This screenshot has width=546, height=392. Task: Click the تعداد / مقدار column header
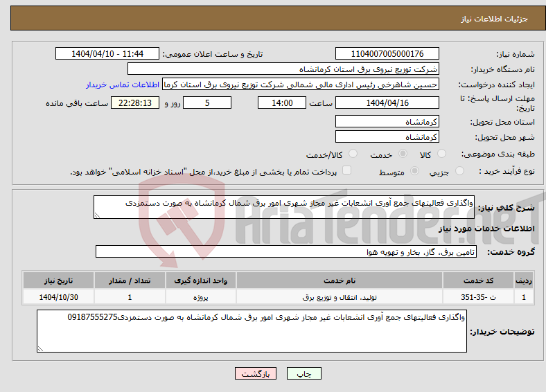point(130,280)
